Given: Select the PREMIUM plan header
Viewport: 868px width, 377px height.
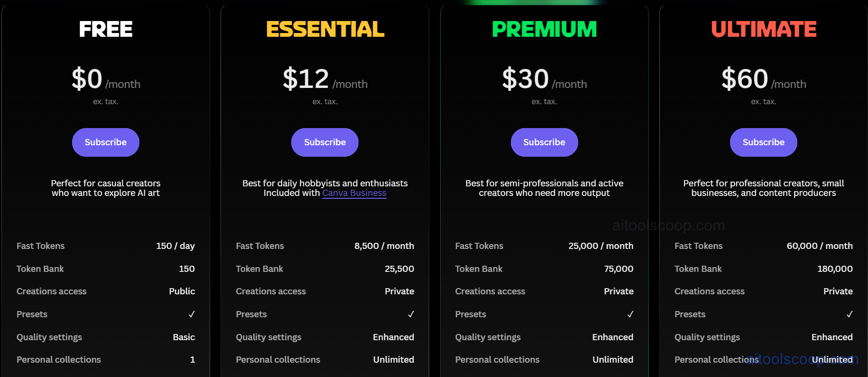Looking at the screenshot, I should [x=544, y=29].
